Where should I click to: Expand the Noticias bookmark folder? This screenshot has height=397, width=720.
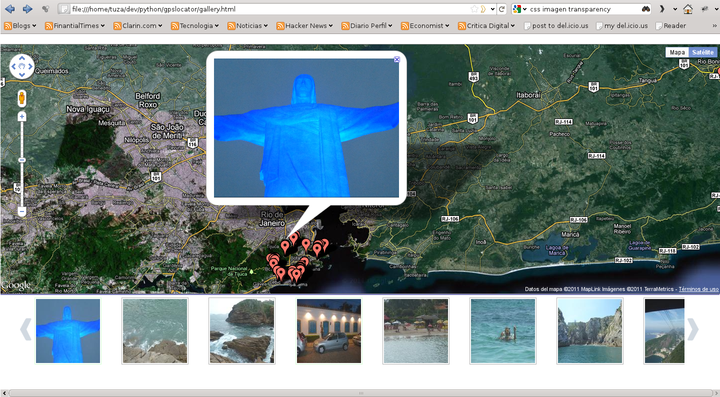[x=248, y=26]
